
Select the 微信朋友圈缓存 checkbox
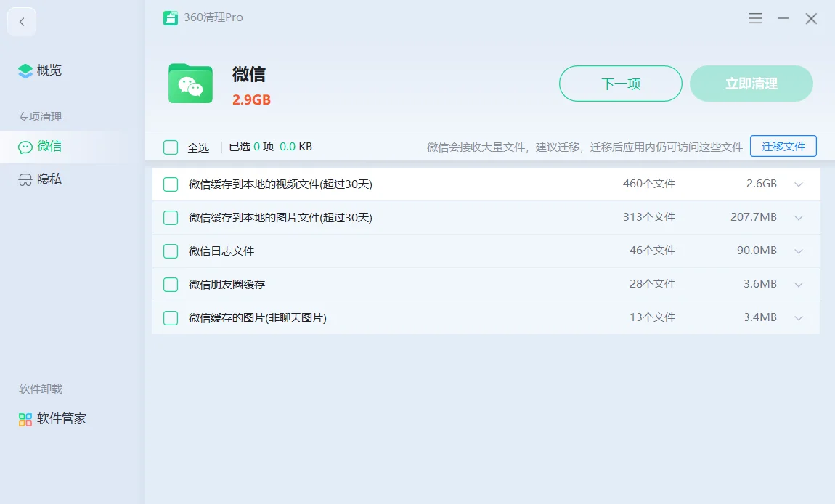[171, 285]
